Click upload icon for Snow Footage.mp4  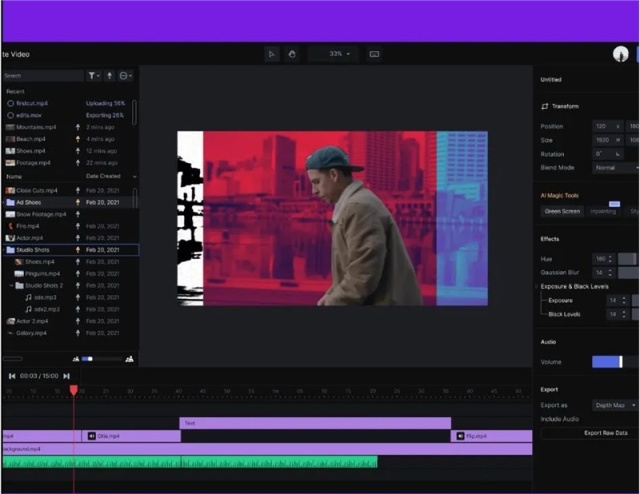78,214
